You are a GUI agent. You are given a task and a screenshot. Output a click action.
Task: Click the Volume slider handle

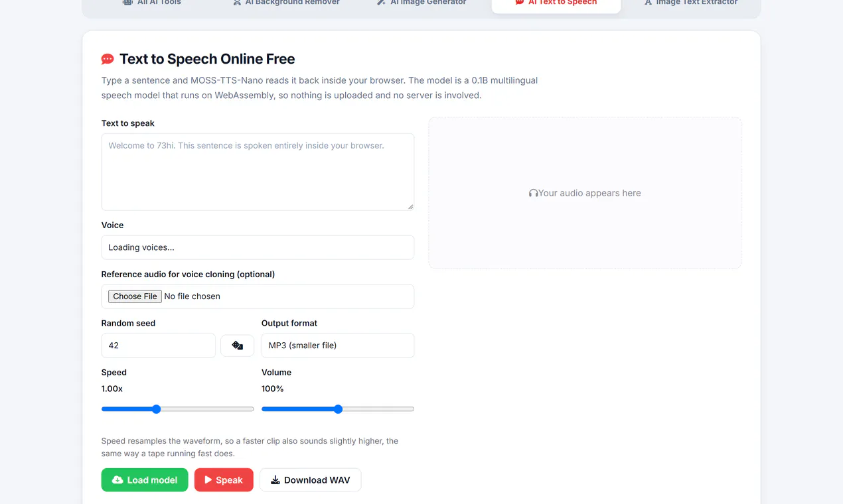[338, 409]
